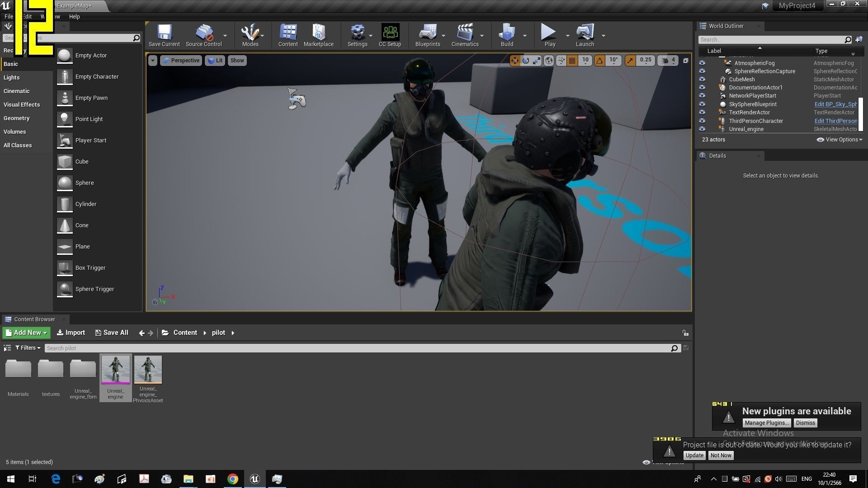Maximize the viewport with restore icon

coord(685,61)
